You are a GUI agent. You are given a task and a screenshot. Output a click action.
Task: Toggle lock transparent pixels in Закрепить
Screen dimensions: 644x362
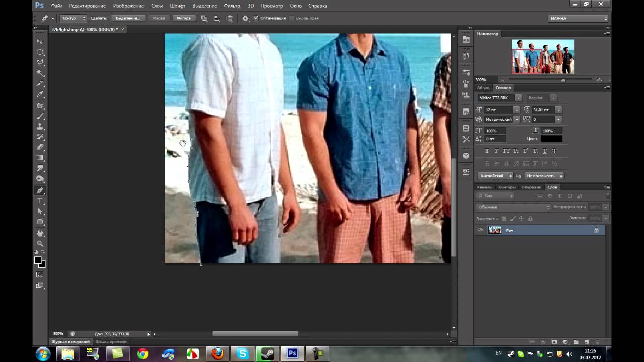[504, 219]
